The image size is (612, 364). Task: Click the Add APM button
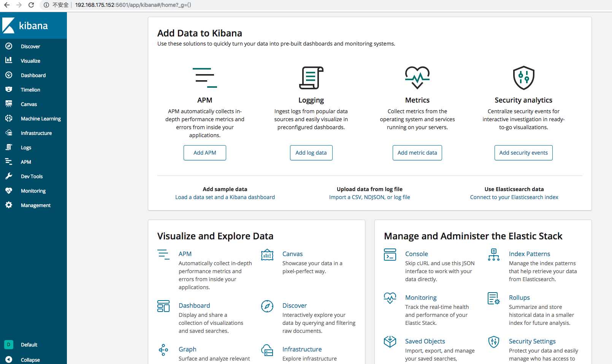click(x=205, y=153)
